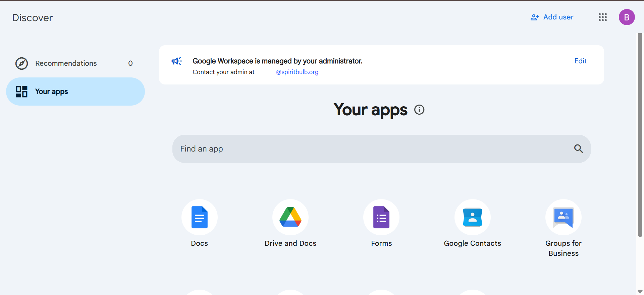Click the megaphone announcement icon
Screen dimensions: 644x295
tap(176, 61)
